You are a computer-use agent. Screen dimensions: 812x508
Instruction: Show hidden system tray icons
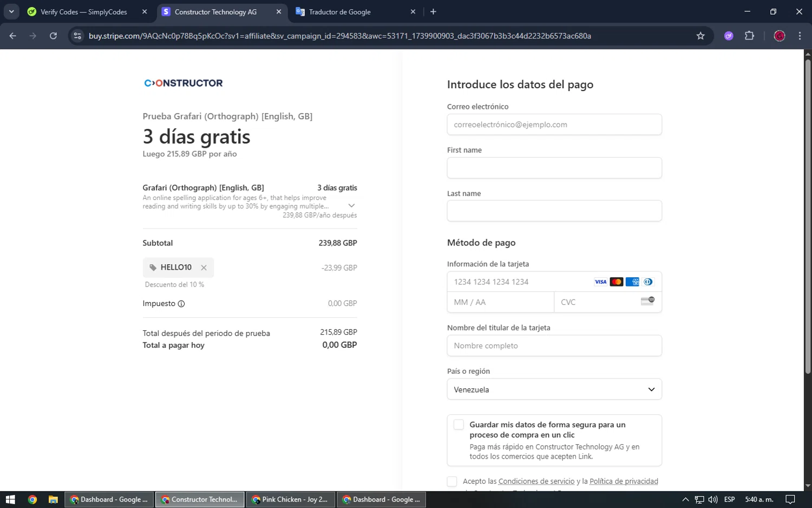click(x=685, y=499)
